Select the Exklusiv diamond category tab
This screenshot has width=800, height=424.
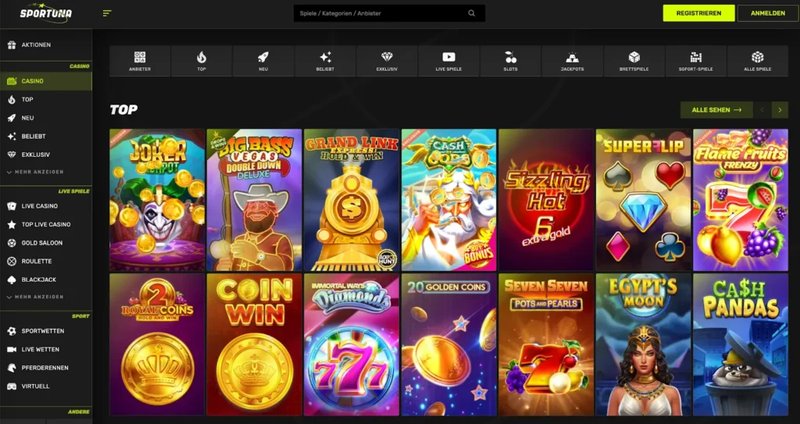point(387,61)
